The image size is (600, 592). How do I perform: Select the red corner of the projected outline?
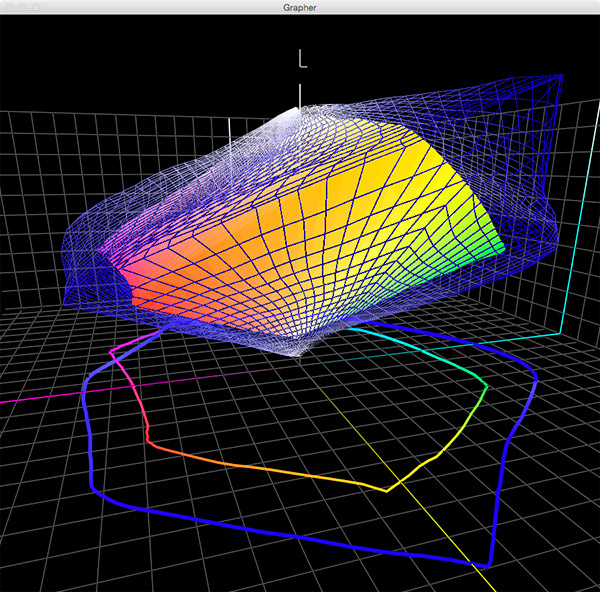[x=147, y=440]
